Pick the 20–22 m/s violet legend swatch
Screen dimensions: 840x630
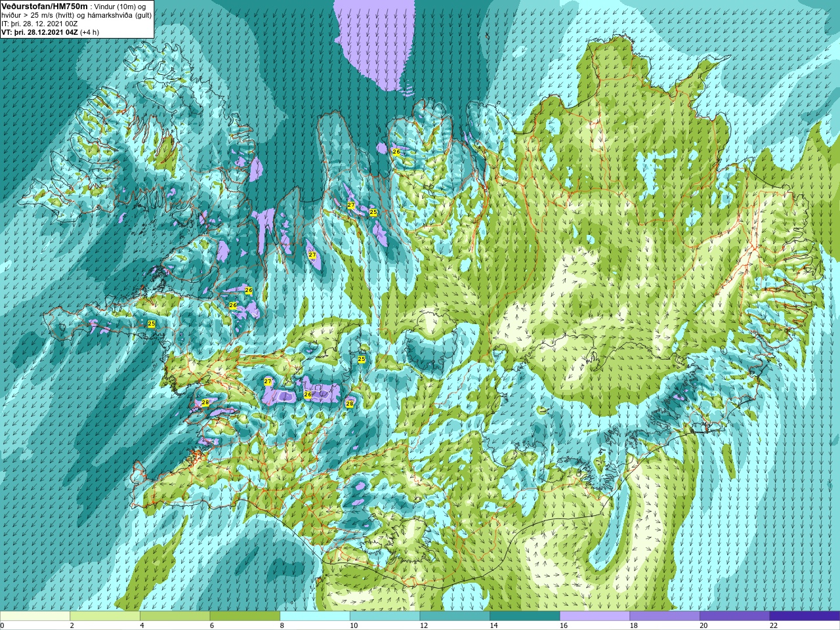tap(734, 616)
